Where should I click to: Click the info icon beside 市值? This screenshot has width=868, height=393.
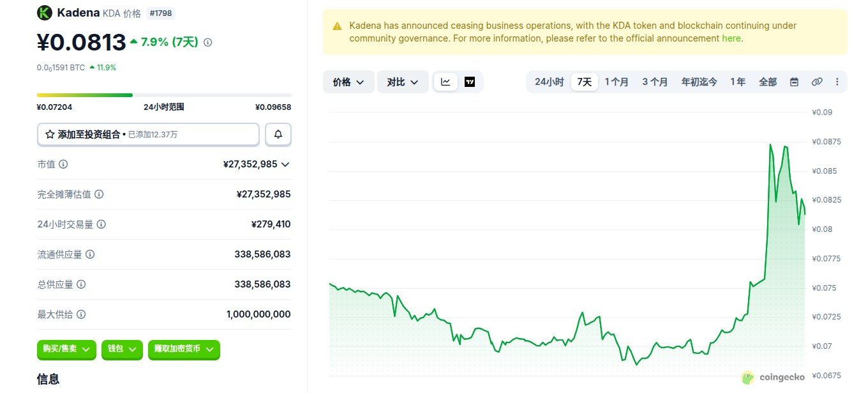click(63, 164)
